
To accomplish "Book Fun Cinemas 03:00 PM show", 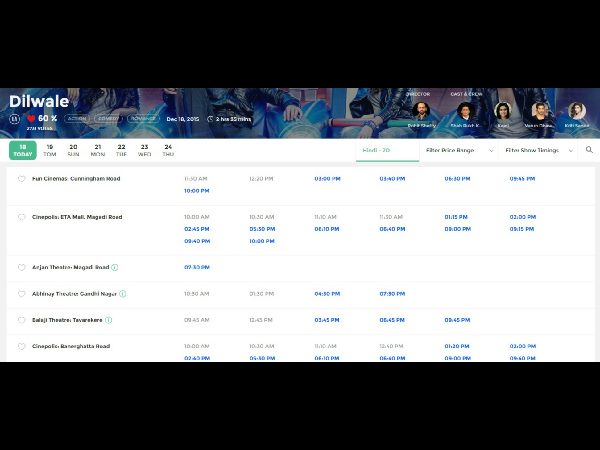I will pyautogui.click(x=327, y=179).
